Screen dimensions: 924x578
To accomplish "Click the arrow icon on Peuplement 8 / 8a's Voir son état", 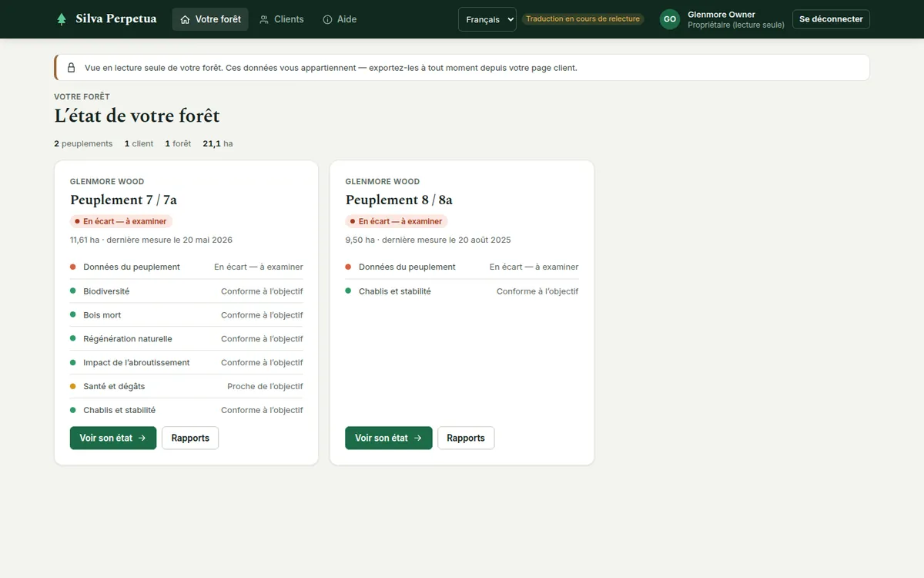I will click(418, 438).
